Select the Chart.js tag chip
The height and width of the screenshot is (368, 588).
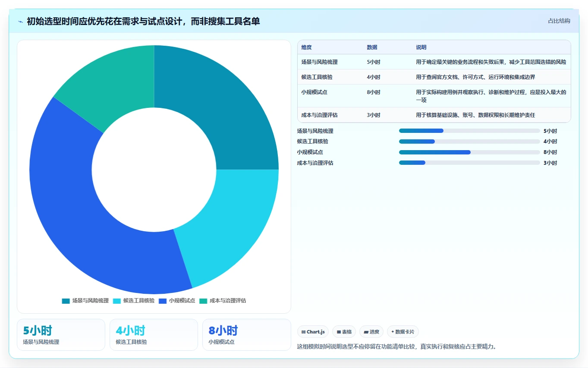[313, 332]
